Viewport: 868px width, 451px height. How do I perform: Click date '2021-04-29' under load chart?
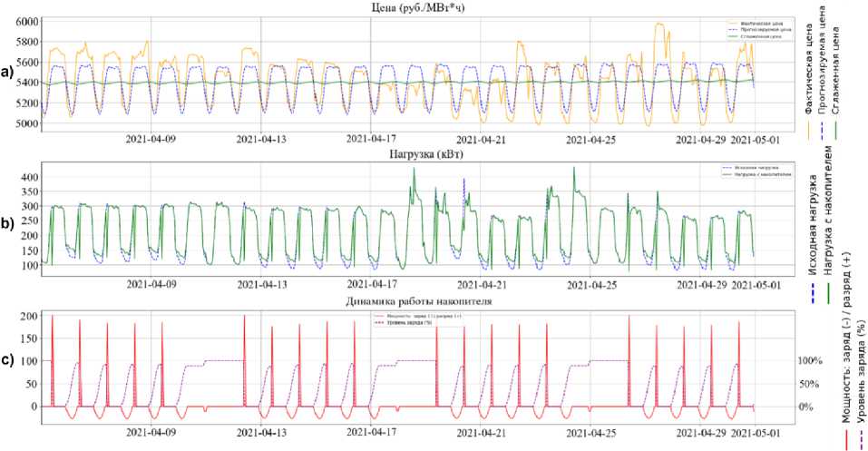tap(701, 285)
